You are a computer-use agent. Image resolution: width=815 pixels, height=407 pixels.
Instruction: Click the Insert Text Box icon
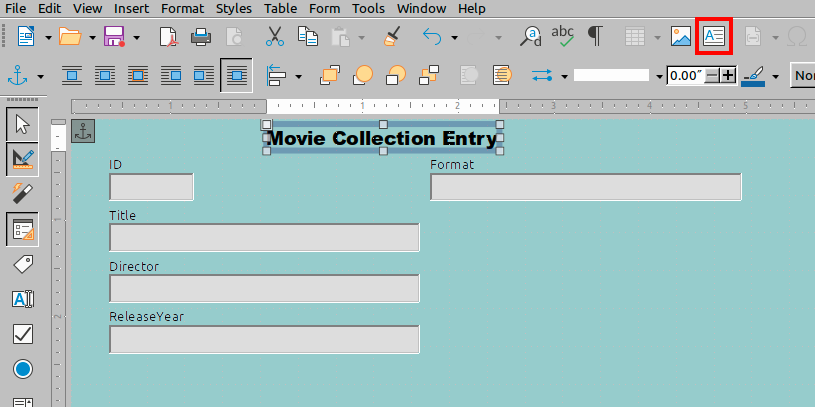(x=713, y=37)
